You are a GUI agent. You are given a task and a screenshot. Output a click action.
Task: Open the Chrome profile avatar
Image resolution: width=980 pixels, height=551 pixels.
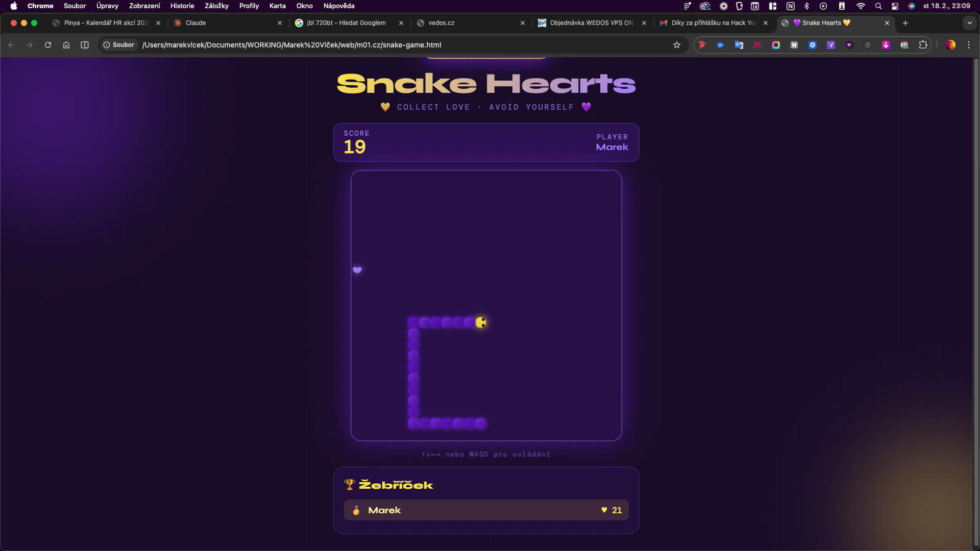point(950,45)
